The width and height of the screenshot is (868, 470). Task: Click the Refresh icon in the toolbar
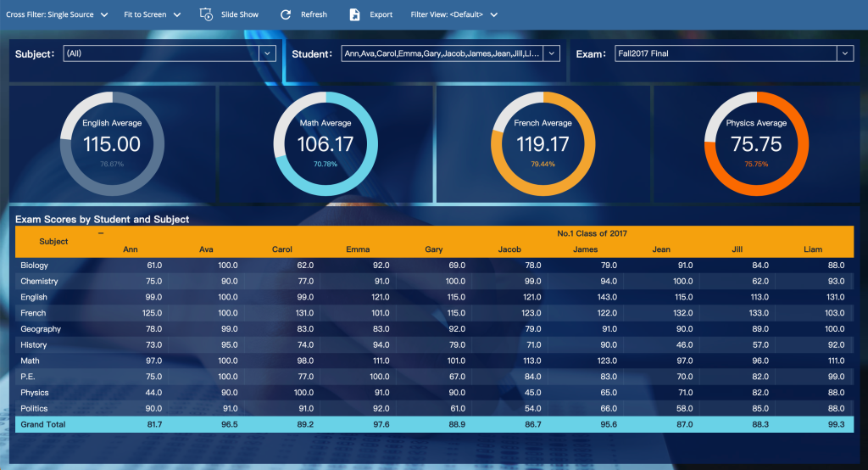click(x=286, y=14)
